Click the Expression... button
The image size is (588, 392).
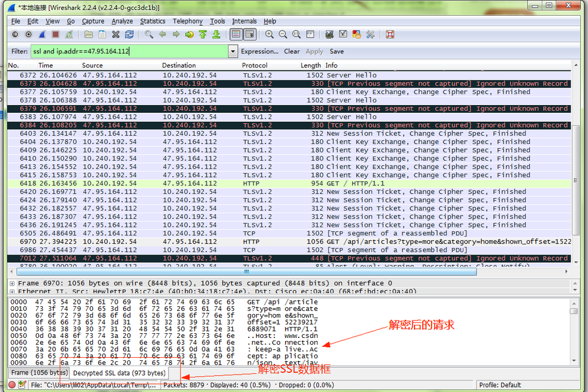(x=259, y=52)
